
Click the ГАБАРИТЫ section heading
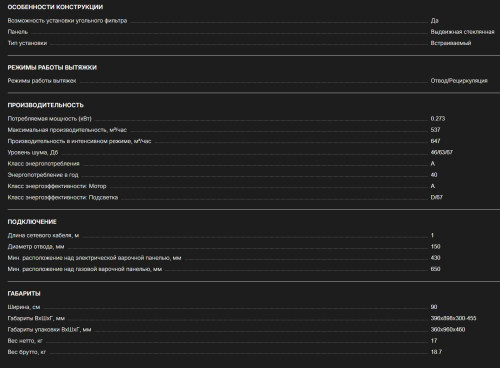point(24,293)
